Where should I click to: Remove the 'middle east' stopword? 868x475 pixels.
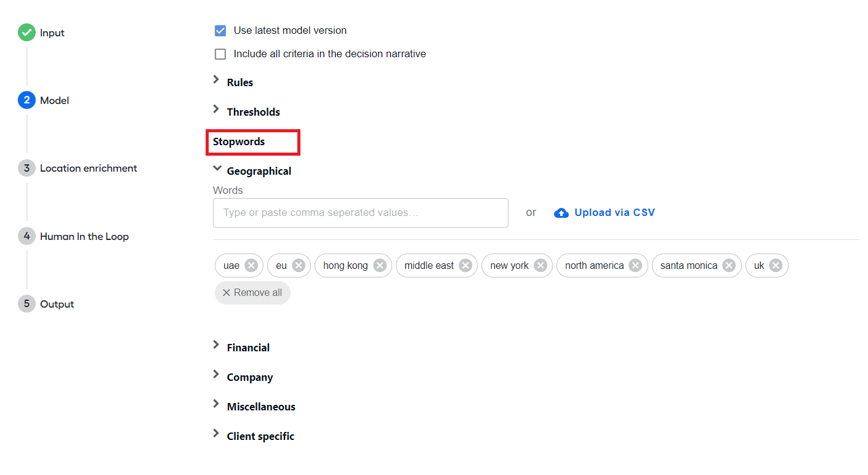pos(465,265)
